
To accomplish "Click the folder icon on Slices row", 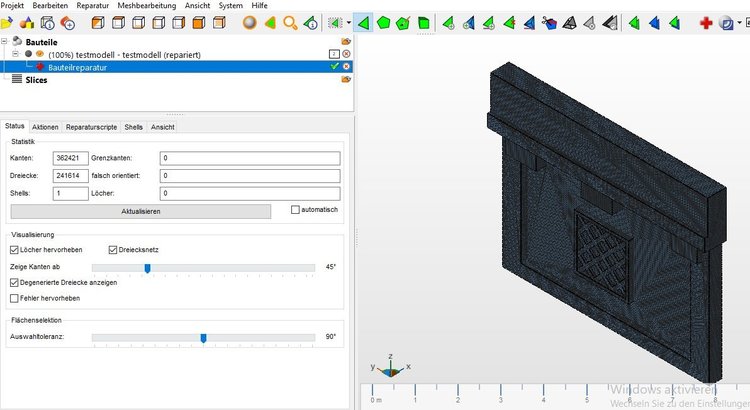I will click(x=346, y=79).
